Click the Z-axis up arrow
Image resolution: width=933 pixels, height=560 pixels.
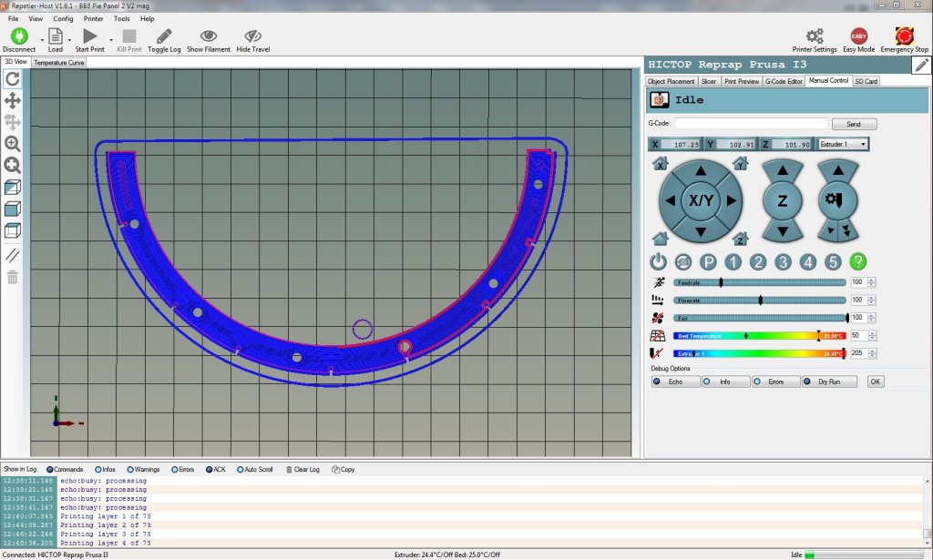(x=782, y=172)
